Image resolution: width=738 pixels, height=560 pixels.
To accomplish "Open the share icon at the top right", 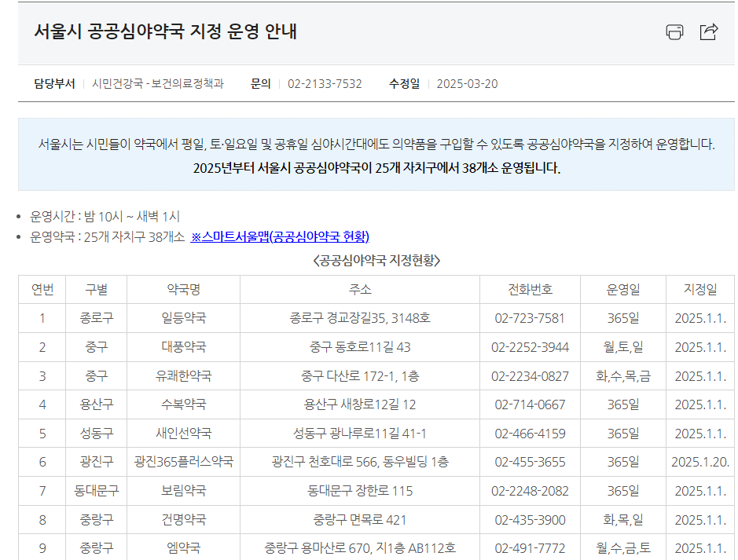I will pos(709,31).
